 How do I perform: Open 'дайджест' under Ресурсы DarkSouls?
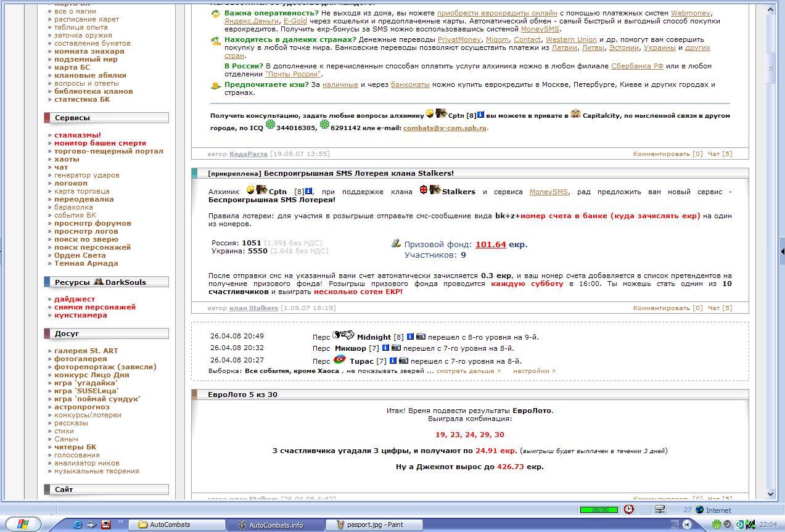point(75,299)
